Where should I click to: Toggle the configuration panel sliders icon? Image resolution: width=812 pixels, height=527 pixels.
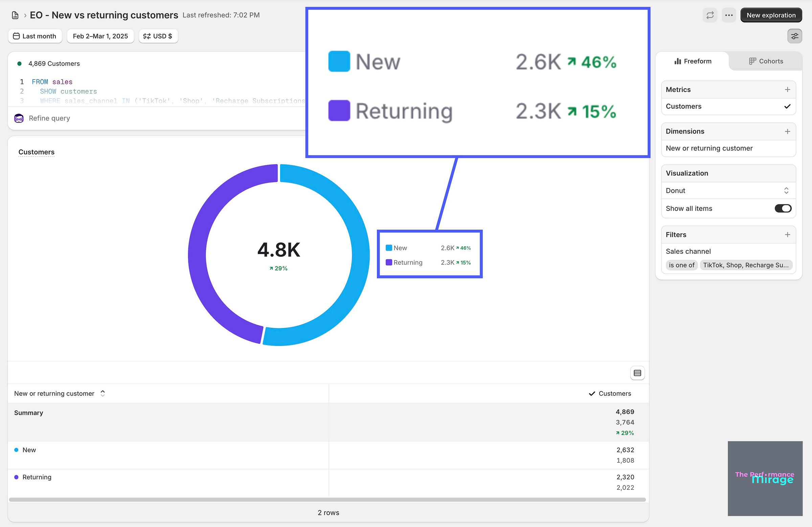click(x=794, y=36)
